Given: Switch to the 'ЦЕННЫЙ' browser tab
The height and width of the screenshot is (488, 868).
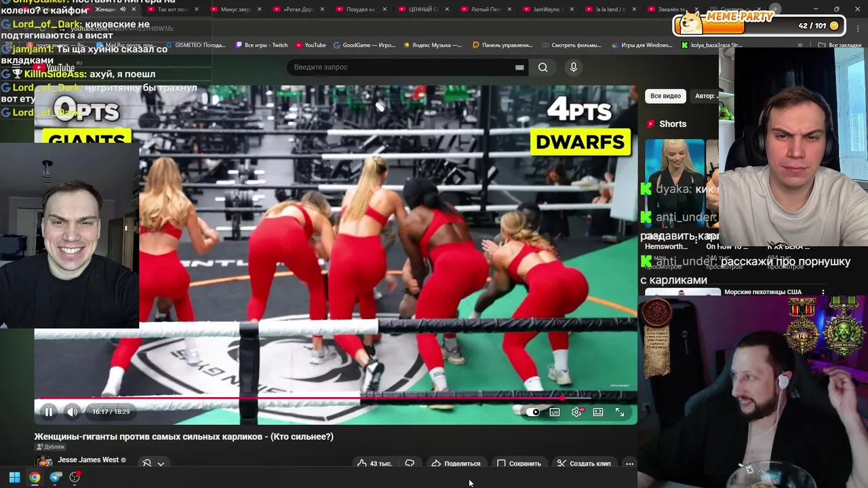Looking at the screenshot, I should click(423, 9).
